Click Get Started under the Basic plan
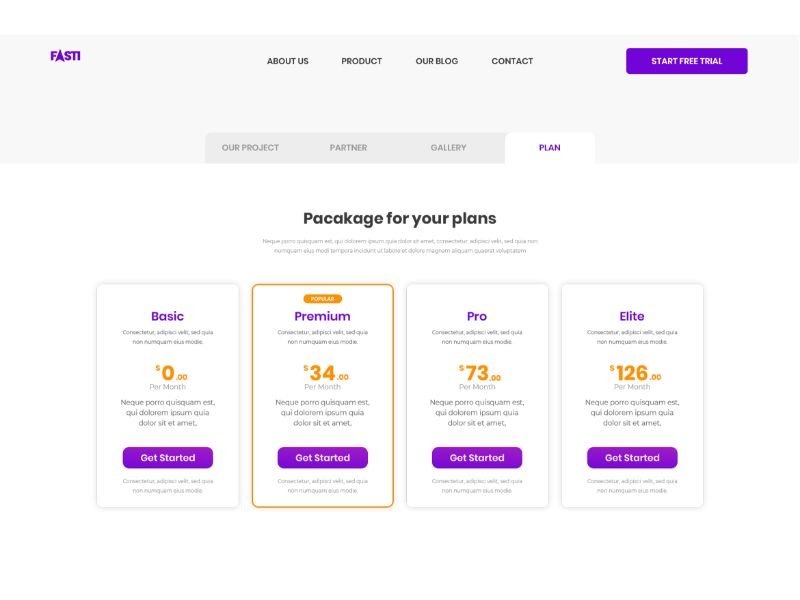Image resolution: width=800 pixels, height=600 pixels. coord(167,458)
